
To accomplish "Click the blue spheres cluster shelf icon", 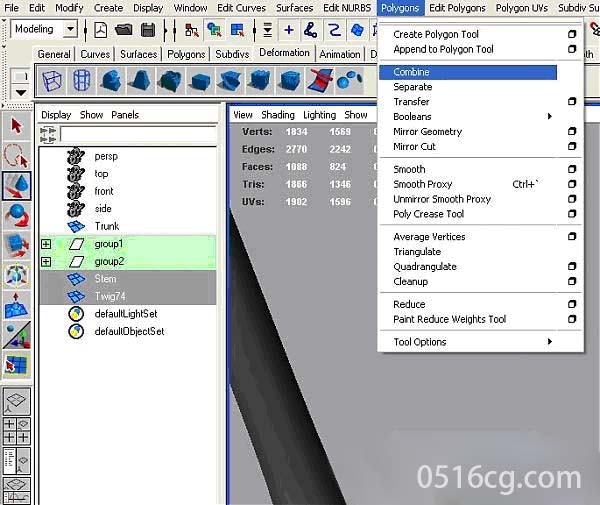I will tap(349, 81).
